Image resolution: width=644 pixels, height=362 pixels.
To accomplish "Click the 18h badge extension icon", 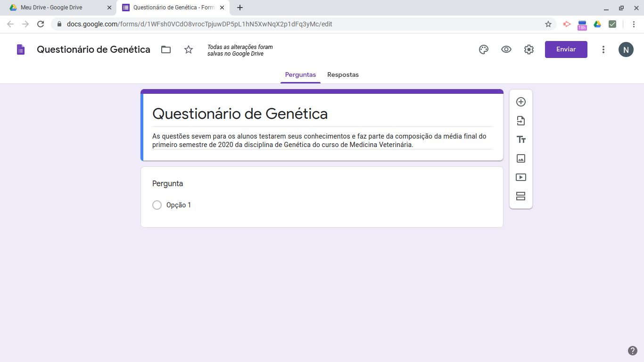I will [582, 25].
